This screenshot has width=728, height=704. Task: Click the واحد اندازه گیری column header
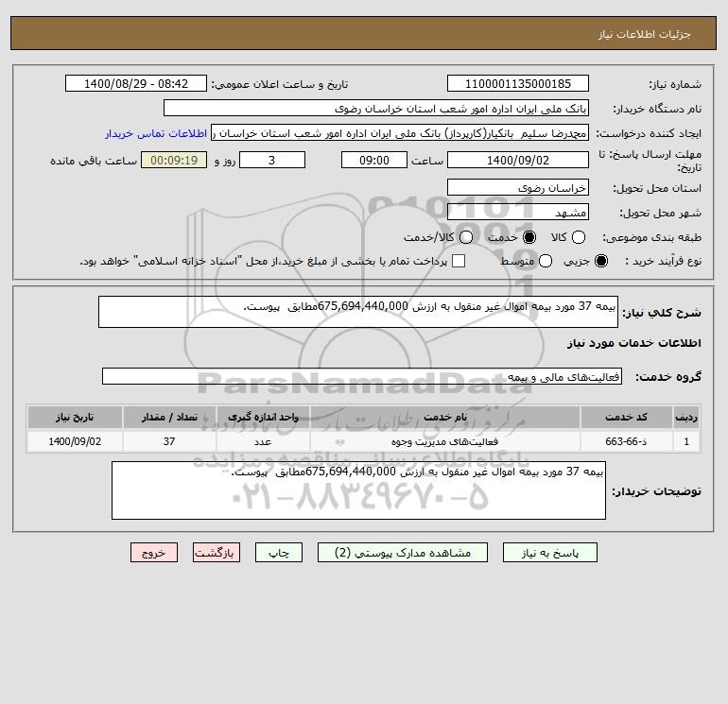click(x=263, y=417)
